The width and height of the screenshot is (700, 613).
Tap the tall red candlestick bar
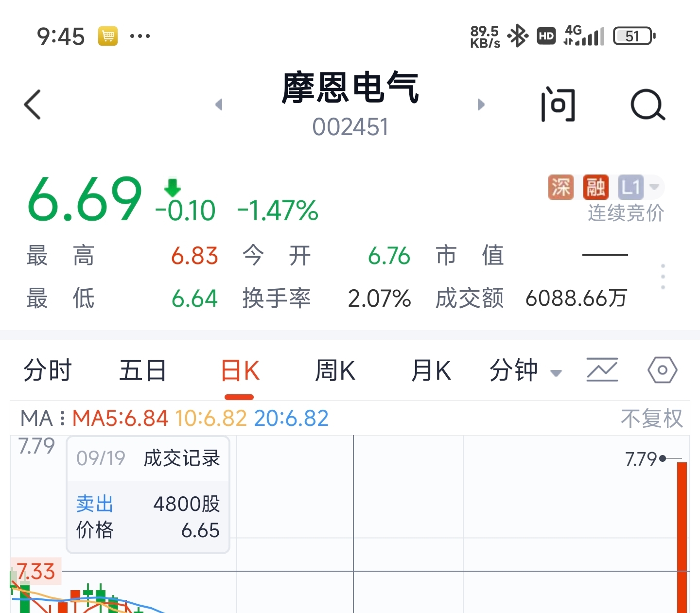682,538
